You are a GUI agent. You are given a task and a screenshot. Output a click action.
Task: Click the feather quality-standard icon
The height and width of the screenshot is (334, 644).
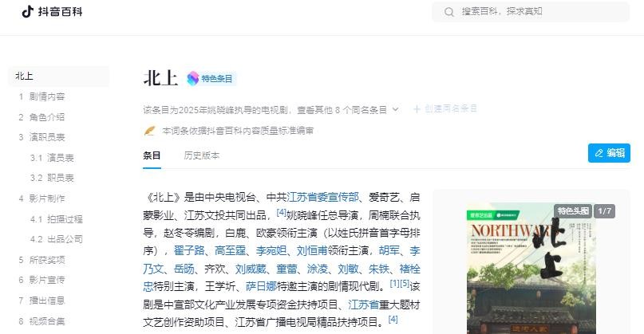pyautogui.click(x=149, y=131)
